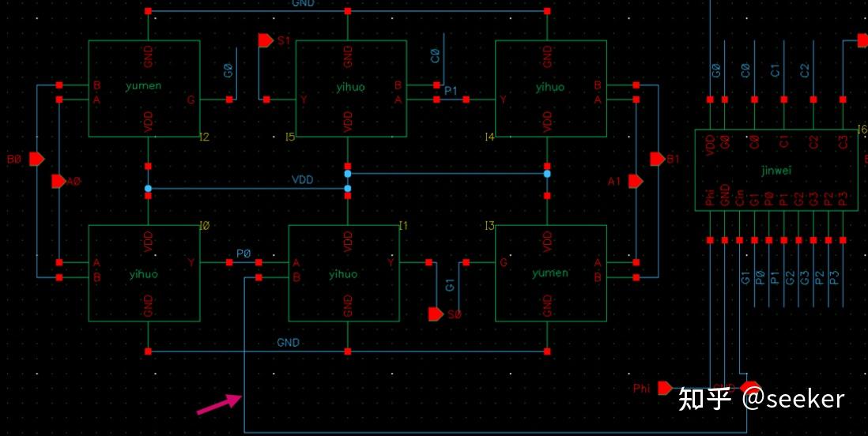Viewport: 868px width, 436px height.
Task: Select the P1 wire label
Action: click(451, 90)
